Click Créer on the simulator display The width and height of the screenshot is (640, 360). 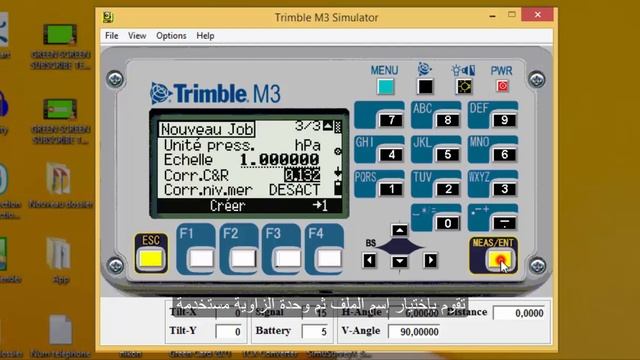227,206
